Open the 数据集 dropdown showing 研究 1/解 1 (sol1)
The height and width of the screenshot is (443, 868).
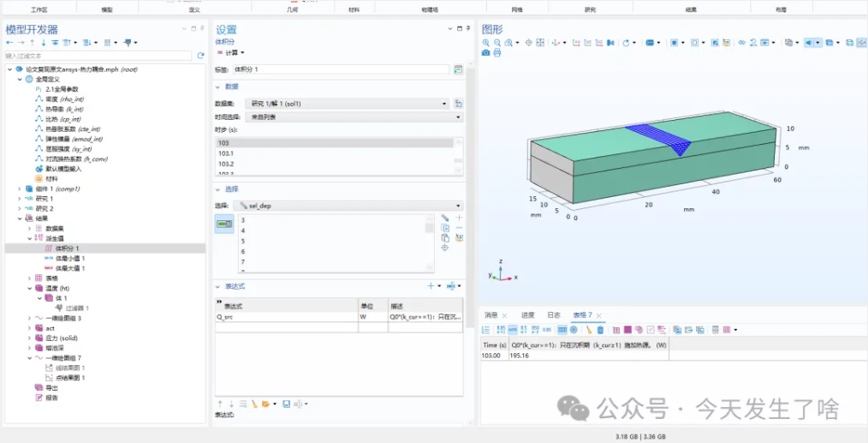point(347,104)
